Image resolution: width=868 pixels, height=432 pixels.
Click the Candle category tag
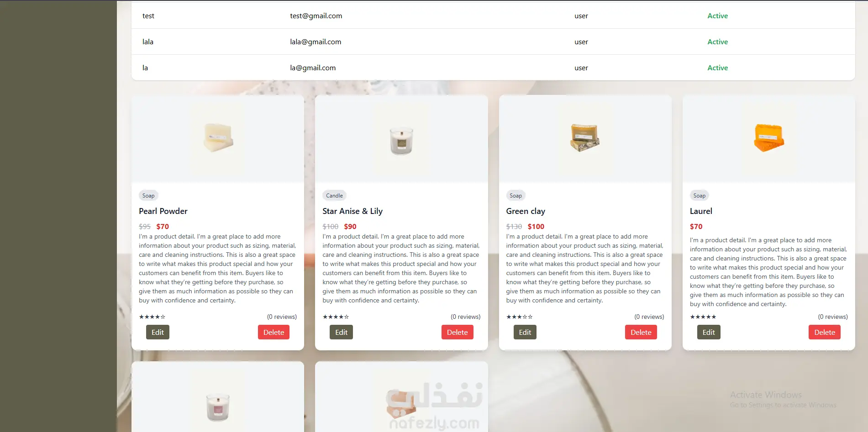(334, 195)
